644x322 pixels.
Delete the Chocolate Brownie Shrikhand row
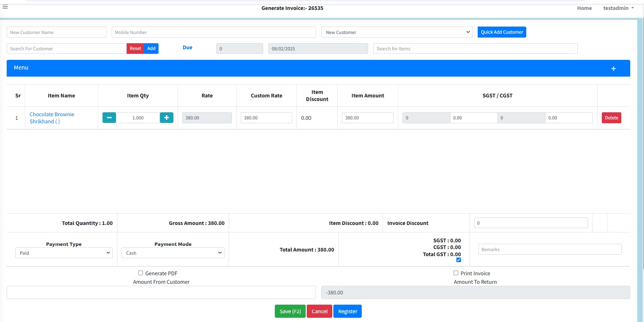point(611,118)
